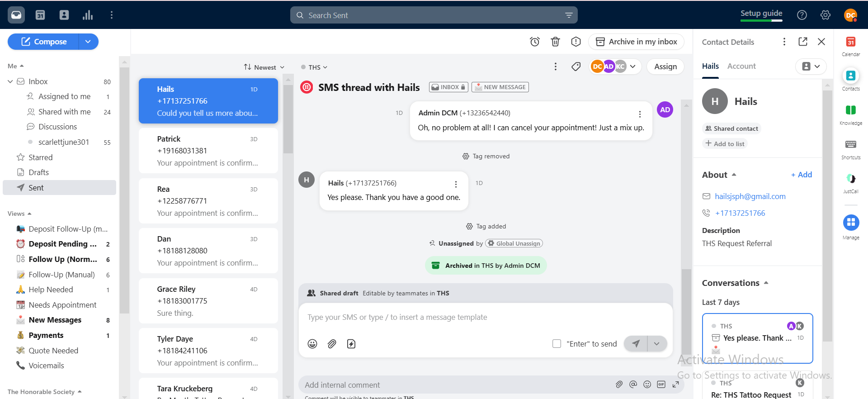Viewport: 868px width, 399px height.
Task: Collapse the Views section in sidebar
Action: [x=29, y=214]
